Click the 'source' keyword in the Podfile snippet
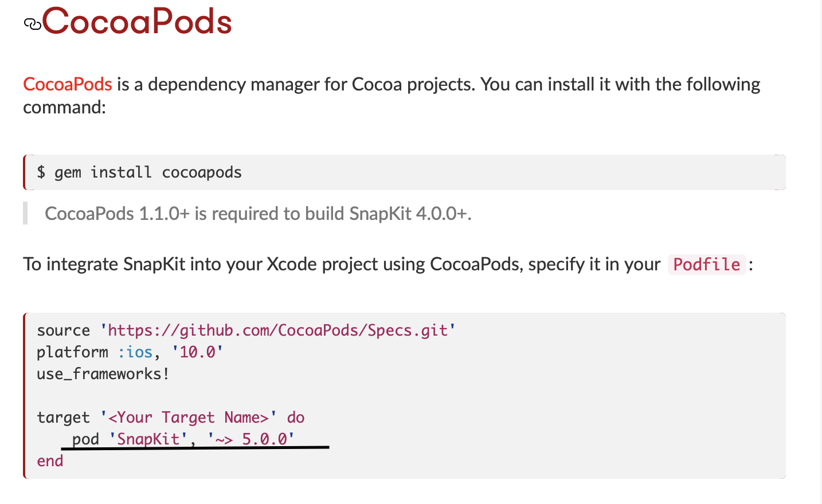Screen dimensions: 822x504 63,330
